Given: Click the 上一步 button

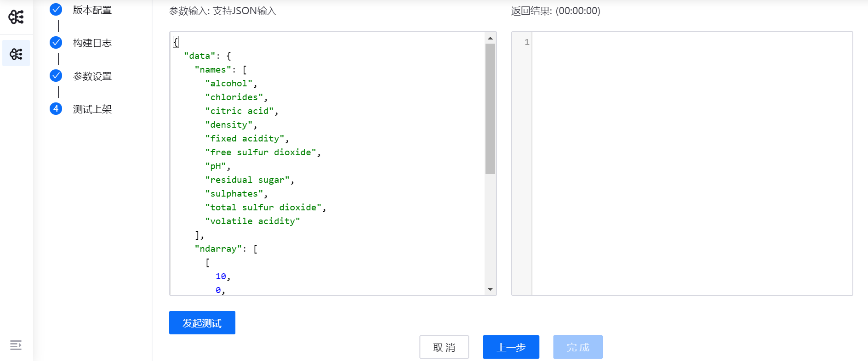Looking at the screenshot, I should tap(511, 347).
